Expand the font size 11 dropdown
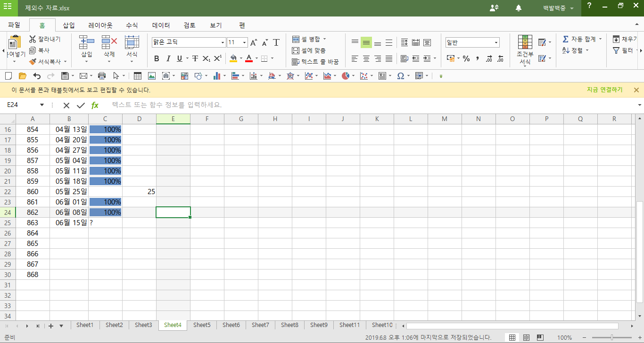Screen dimensions: 644x343 [244, 43]
